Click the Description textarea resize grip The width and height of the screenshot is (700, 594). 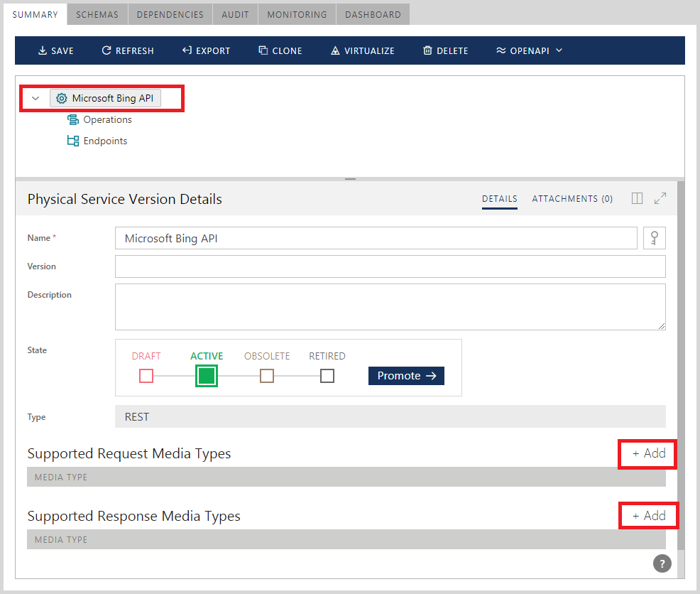[662, 326]
